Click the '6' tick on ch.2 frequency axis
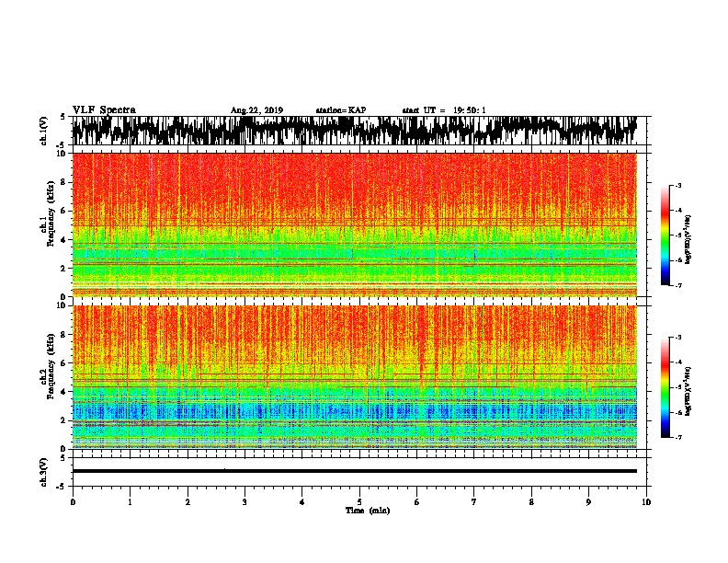The image size is (728, 563). pos(64,362)
